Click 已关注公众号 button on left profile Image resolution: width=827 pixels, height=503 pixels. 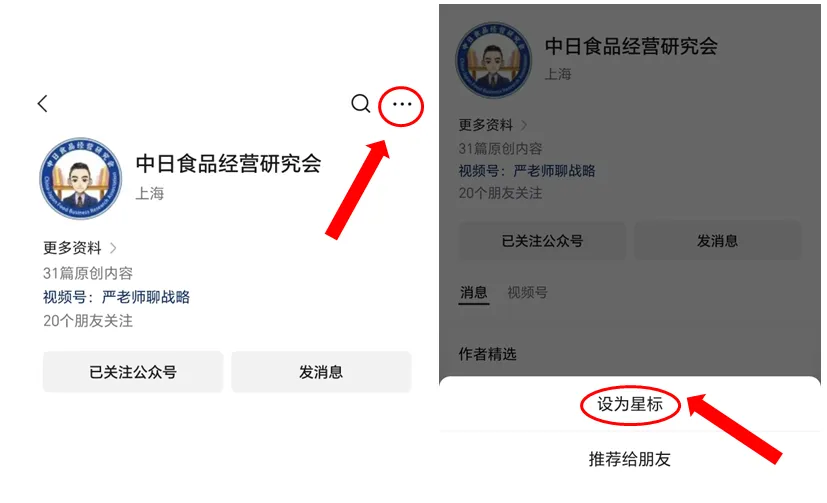133,372
